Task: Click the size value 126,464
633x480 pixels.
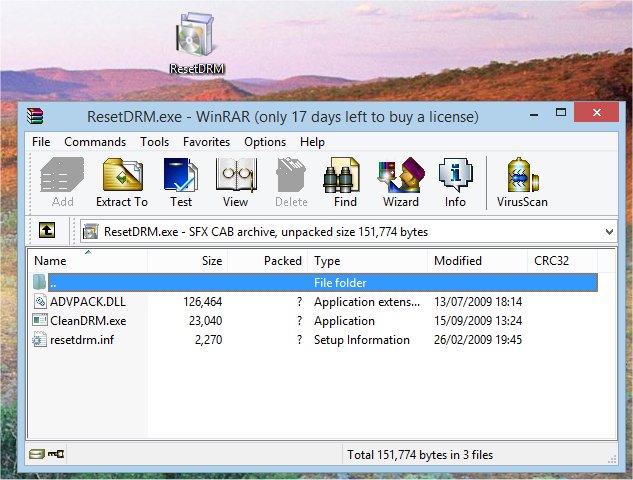Action: click(203, 302)
